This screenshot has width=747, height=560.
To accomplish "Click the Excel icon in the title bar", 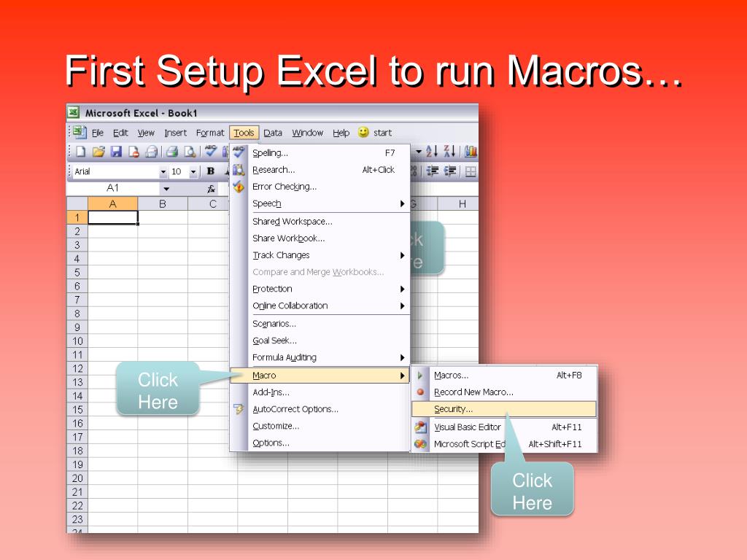I will tap(74, 112).
